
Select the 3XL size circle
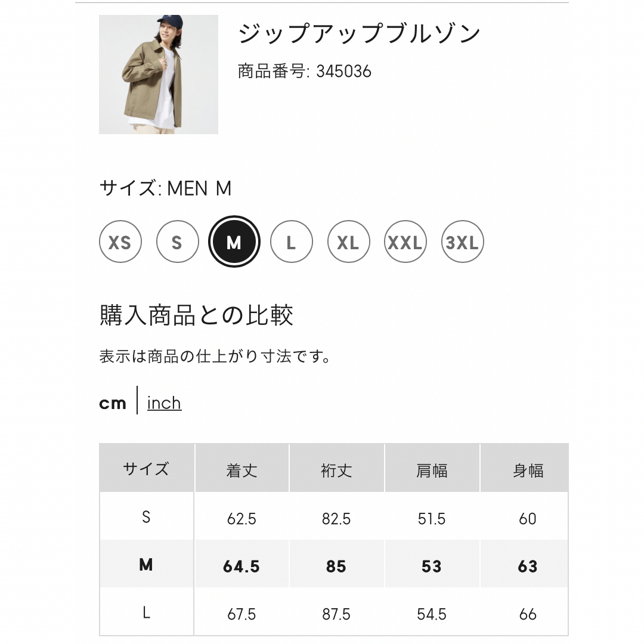pos(463,241)
